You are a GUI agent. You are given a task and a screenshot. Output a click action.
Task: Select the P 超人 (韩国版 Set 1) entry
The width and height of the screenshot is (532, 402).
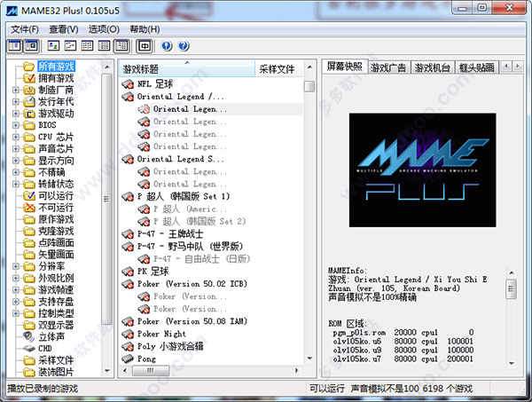(x=184, y=196)
